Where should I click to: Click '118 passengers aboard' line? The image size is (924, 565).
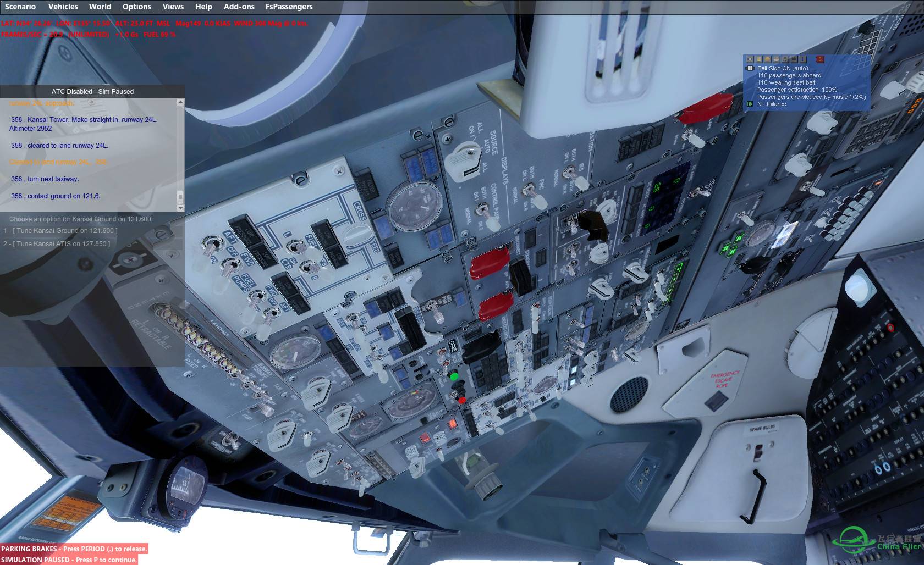click(x=789, y=75)
